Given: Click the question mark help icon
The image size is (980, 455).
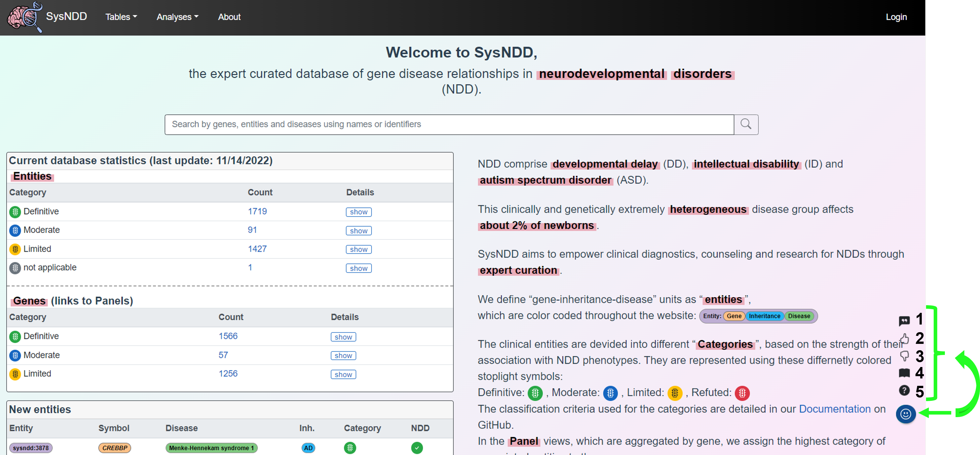Looking at the screenshot, I should pyautogui.click(x=904, y=390).
